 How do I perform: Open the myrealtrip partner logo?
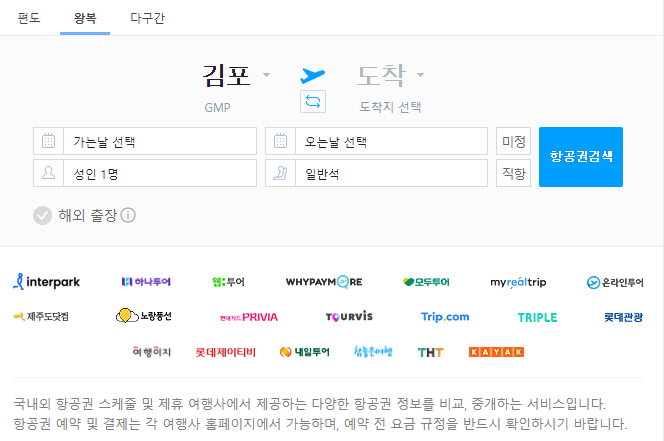point(518,282)
